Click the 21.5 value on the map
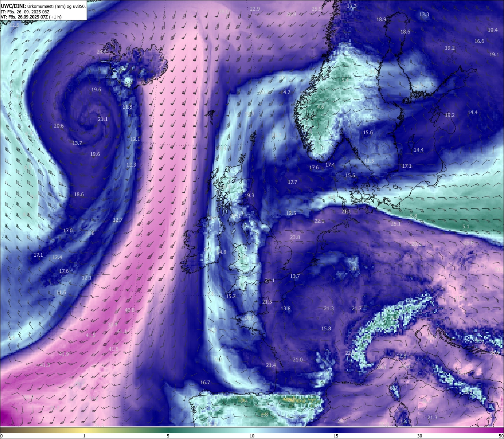This screenshot has width=504, height=439. (267, 302)
